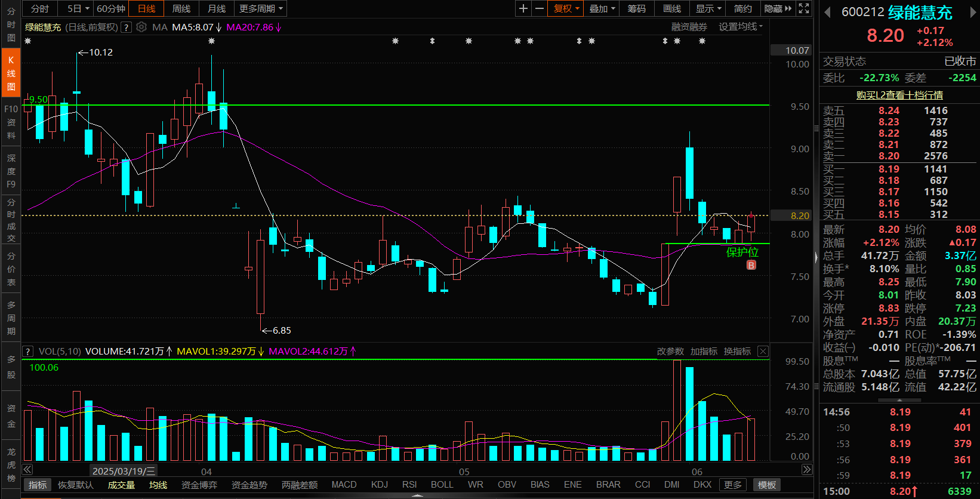Open 分价表 sidebar item

(11, 269)
